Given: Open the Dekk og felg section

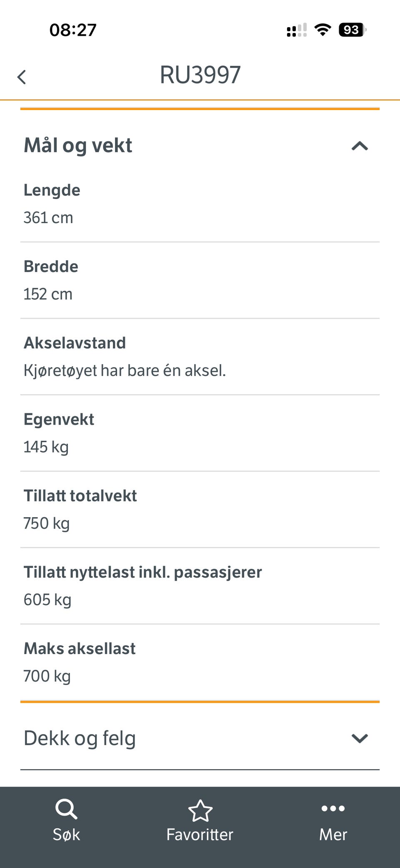Looking at the screenshot, I should (x=80, y=738).
